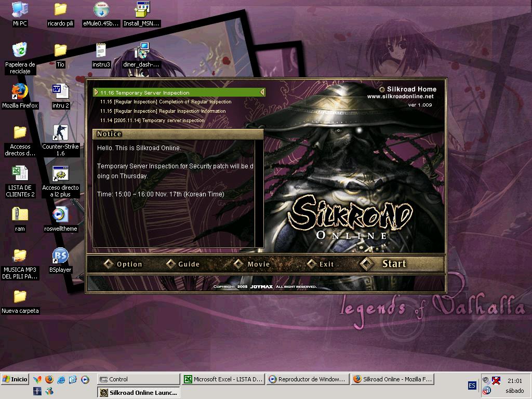Screen dimensions: 532x399
Task: Click the disconnected network tray icon
Action: pyautogui.click(x=496, y=381)
